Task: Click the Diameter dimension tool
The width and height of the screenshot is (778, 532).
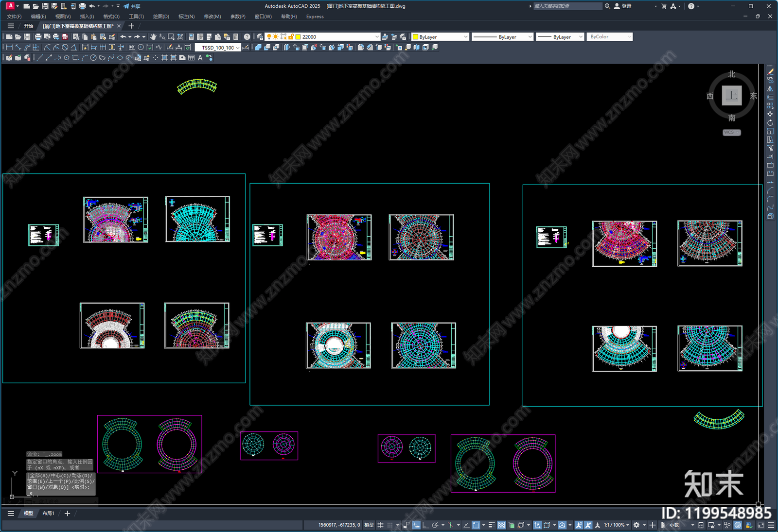Action: coord(65,48)
